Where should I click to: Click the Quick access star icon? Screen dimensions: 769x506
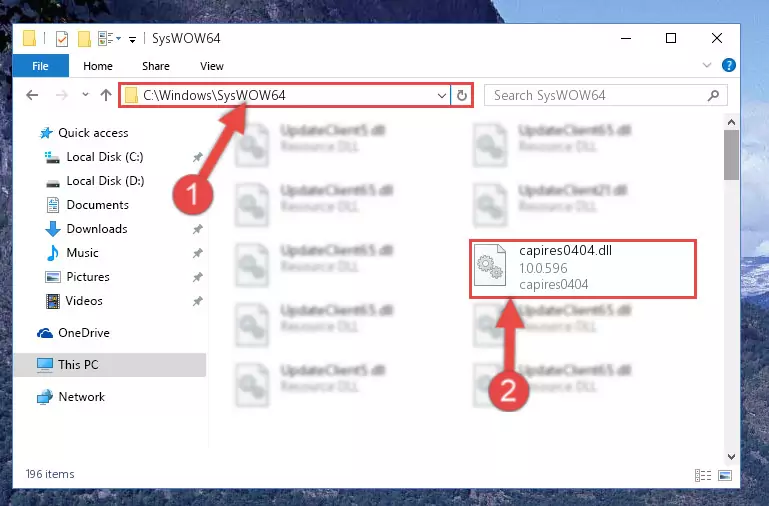pos(46,133)
